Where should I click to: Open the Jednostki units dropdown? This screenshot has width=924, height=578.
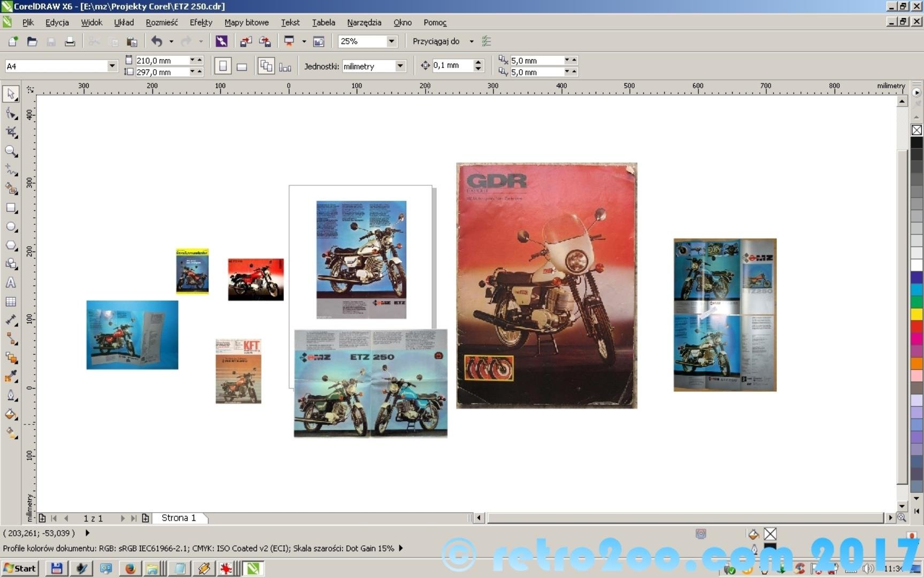point(400,66)
